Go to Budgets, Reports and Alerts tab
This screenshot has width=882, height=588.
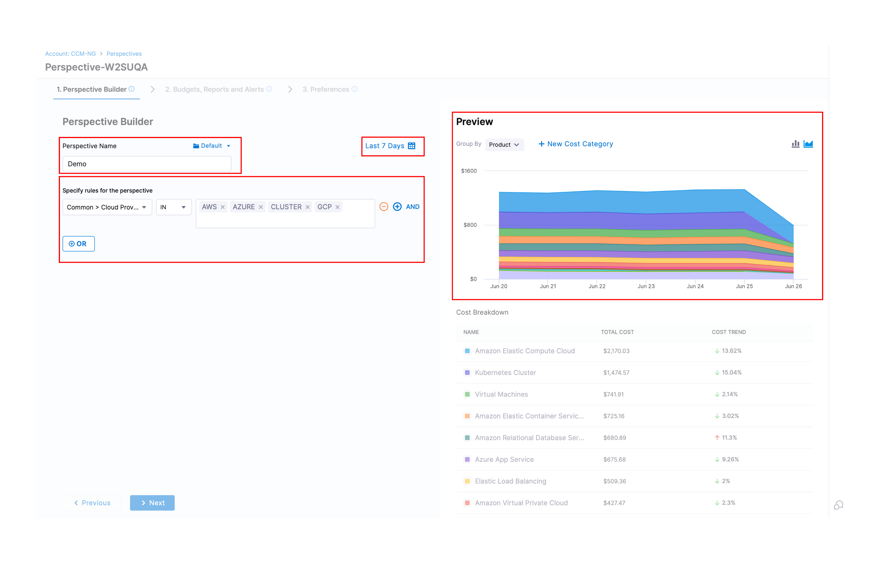(214, 89)
